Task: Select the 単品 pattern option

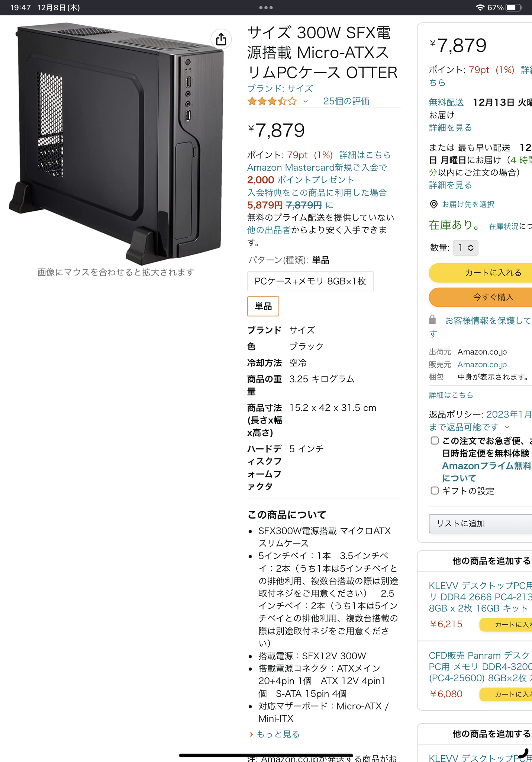Action: [263, 306]
